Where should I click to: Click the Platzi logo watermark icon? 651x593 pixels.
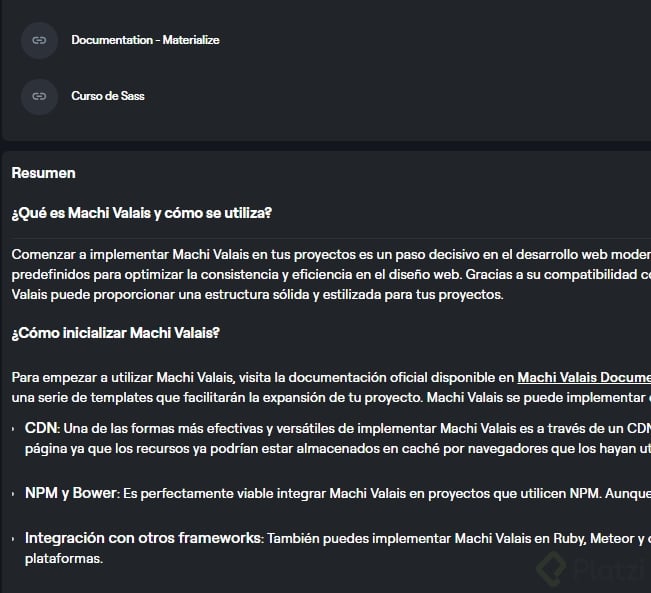pos(552,570)
